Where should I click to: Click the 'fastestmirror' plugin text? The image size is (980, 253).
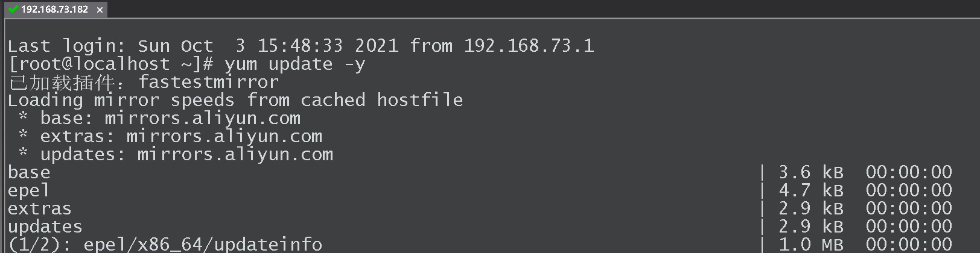[208, 82]
